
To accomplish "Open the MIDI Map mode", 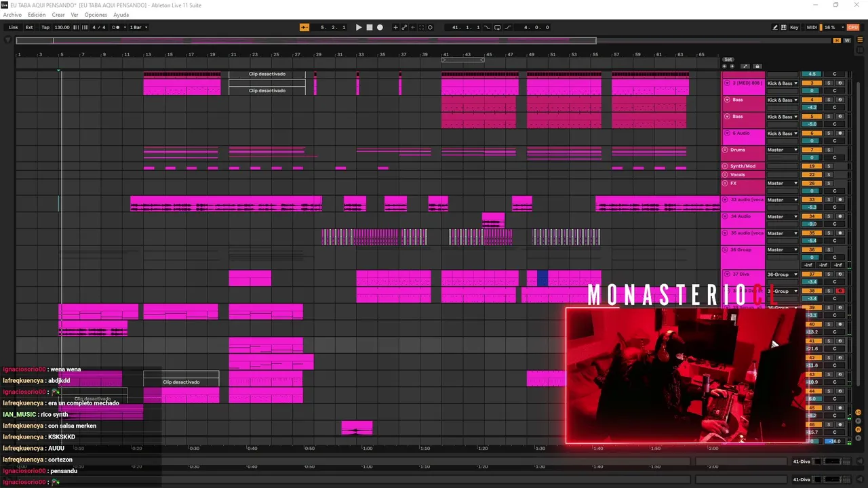I will click(x=812, y=27).
